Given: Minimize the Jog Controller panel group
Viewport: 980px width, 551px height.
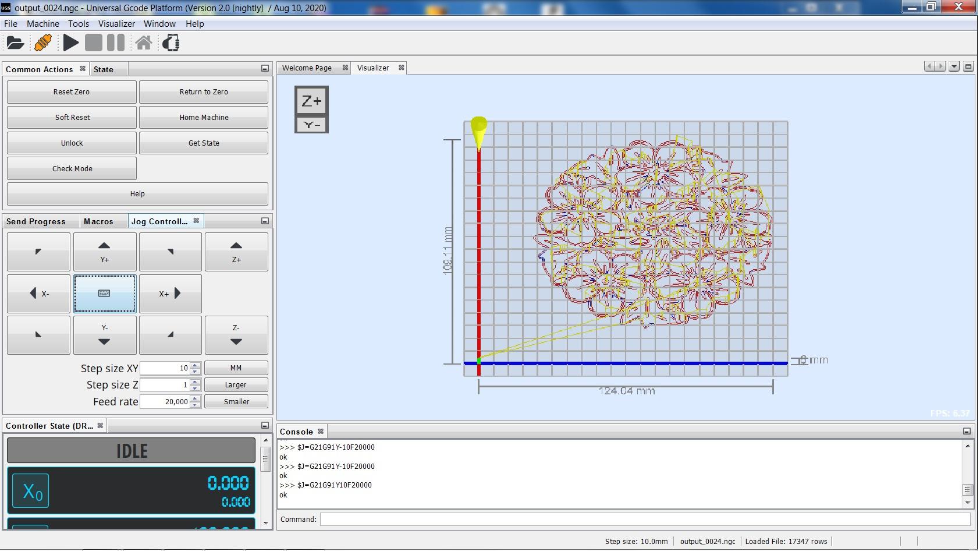Looking at the screenshot, I should 265,221.
